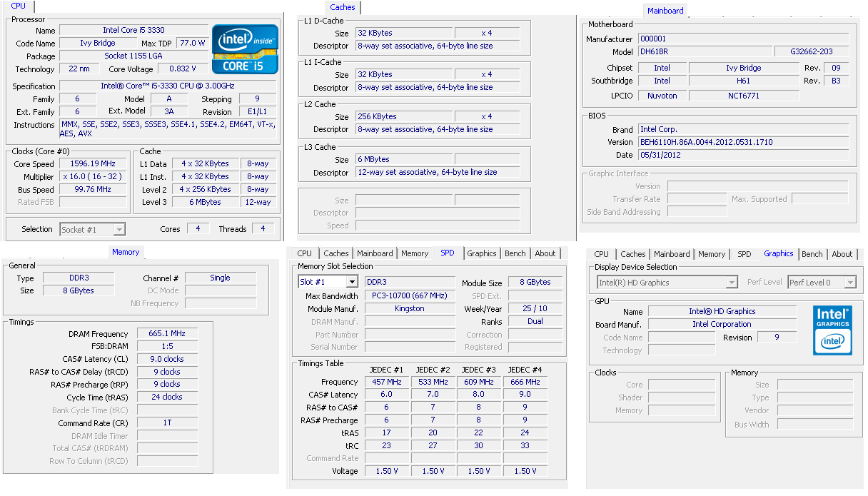Click the processor Name field 'Intel Core i5 3330'
The image size is (868, 496).
[133, 30]
